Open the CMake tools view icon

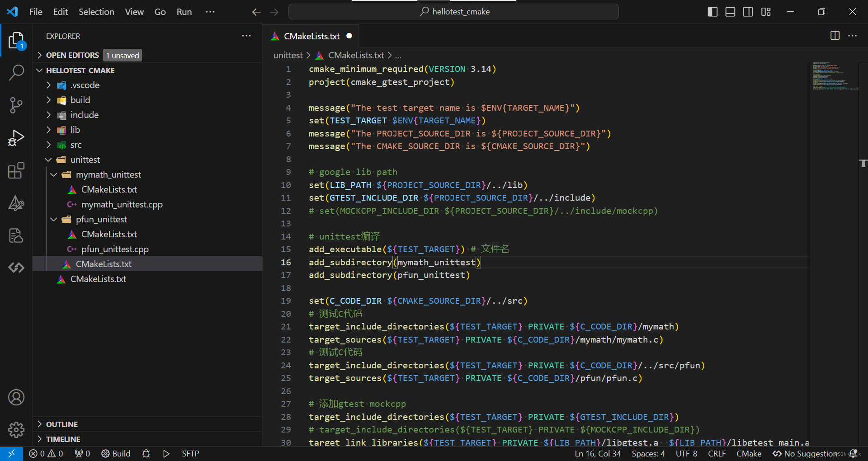click(x=16, y=203)
